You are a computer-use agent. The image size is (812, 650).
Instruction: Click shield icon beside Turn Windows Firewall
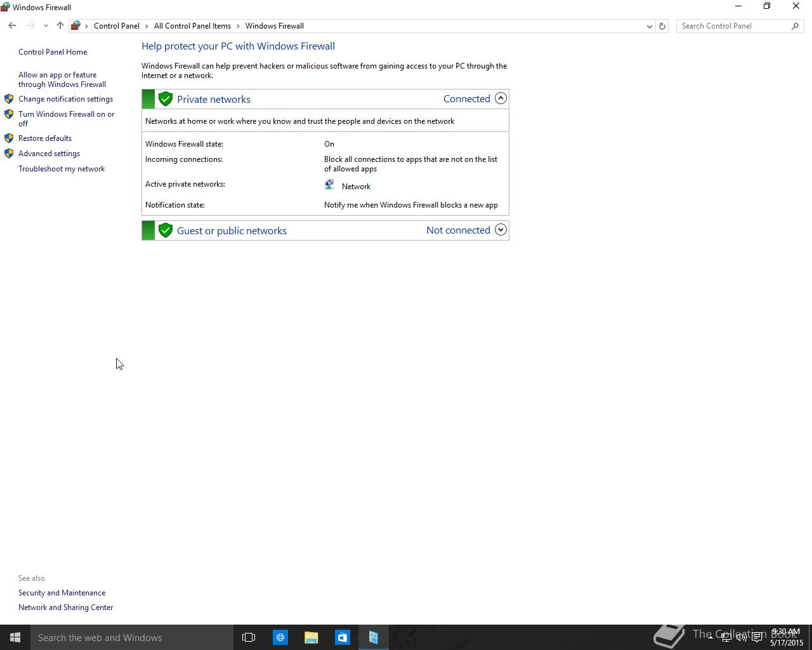9,114
